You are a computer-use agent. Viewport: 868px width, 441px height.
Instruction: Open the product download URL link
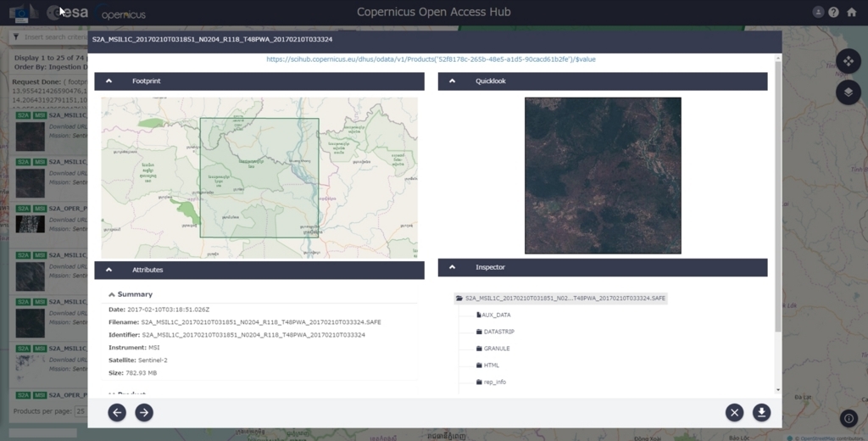tap(431, 59)
